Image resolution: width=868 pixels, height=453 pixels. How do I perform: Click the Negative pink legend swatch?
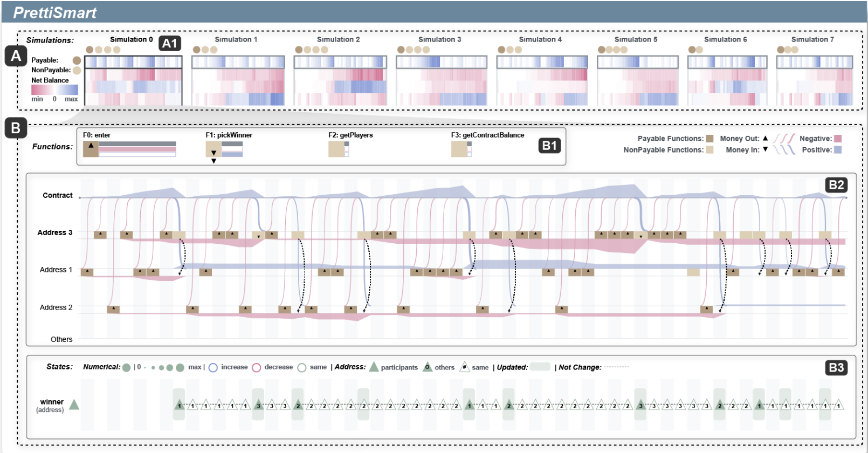(838, 139)
